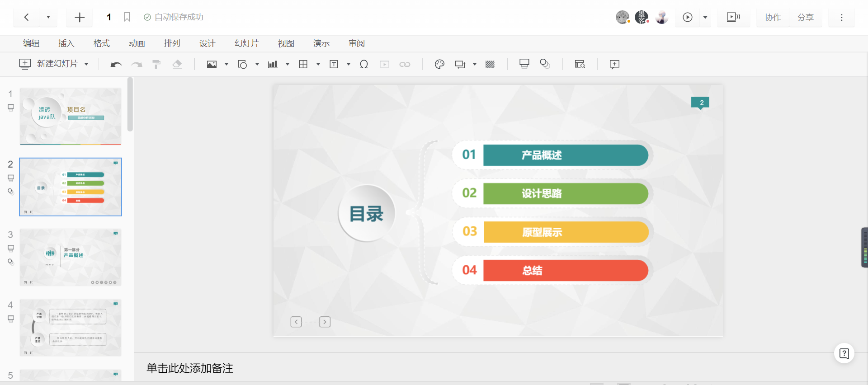Click the 协作 button
The height and width of the screenshot is (385, 868).
point(773,17)
